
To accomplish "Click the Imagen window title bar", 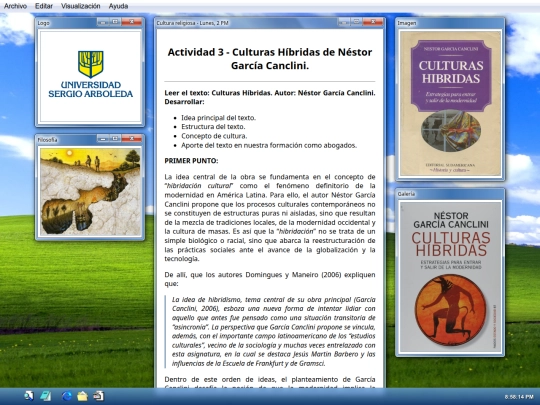I will point(450,23).
